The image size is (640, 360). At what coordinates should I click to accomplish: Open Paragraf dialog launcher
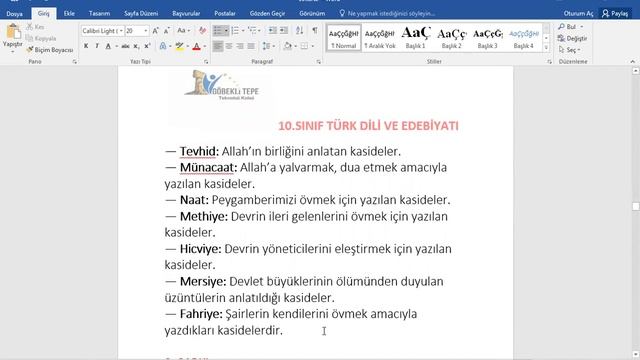coord(318,62)
